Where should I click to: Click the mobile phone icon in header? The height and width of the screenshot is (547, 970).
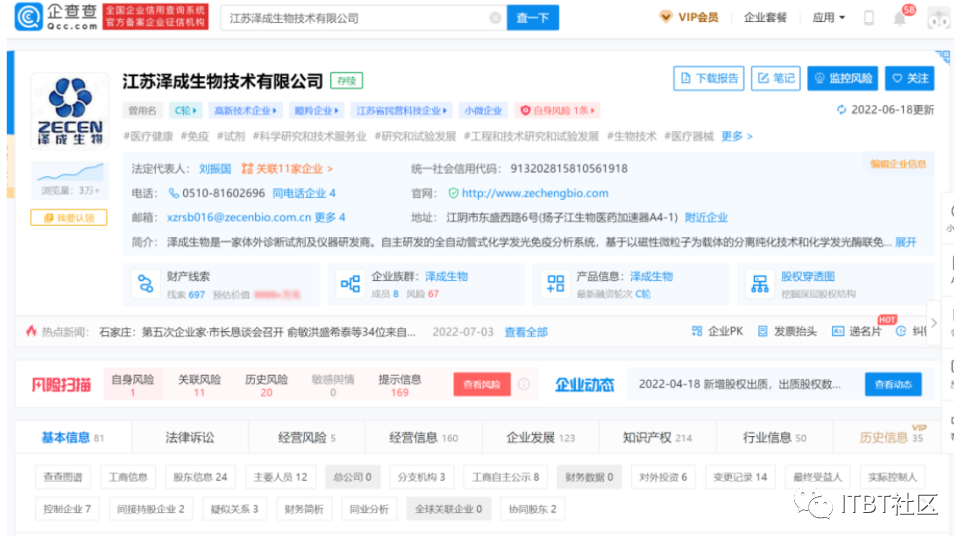pyautogui.click(x=868, y=18)
